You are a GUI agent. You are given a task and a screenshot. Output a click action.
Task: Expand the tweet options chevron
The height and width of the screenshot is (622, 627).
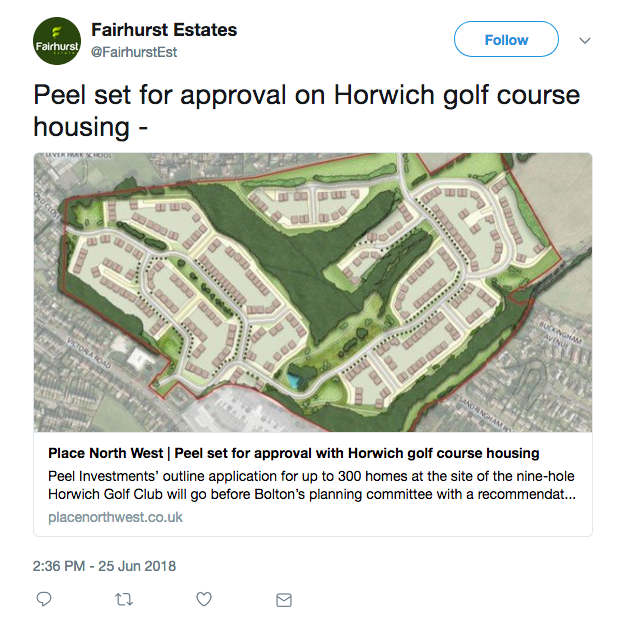(x=586, y=40)
